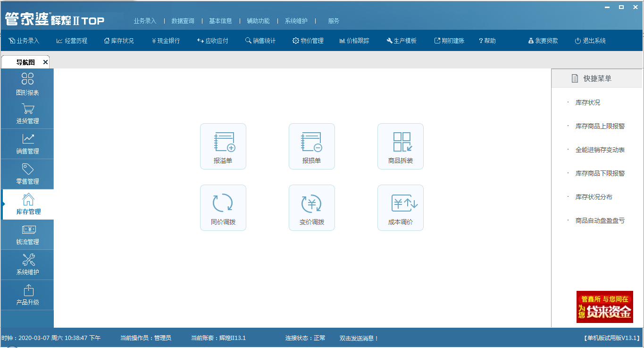The image size is (644, 348).
Task: Click 退出系统 in the toolbar
Action: pyautogui.click(x=590, y=41)
